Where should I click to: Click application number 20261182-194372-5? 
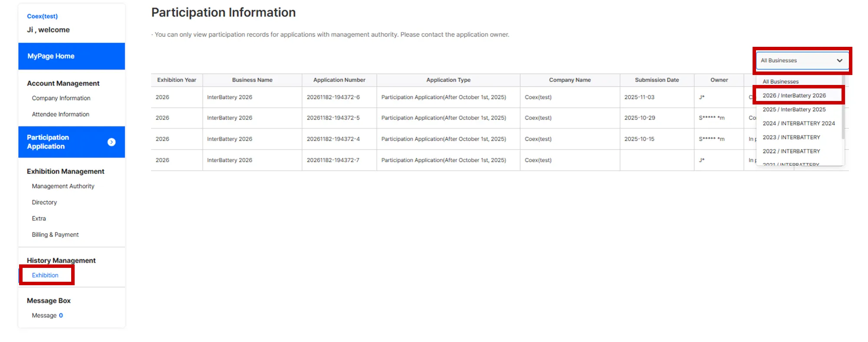333,118
